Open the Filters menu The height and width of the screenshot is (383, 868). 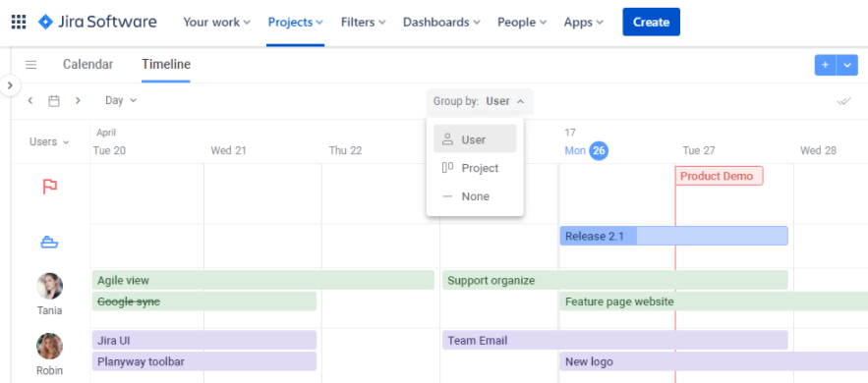[x=363, y=23]
